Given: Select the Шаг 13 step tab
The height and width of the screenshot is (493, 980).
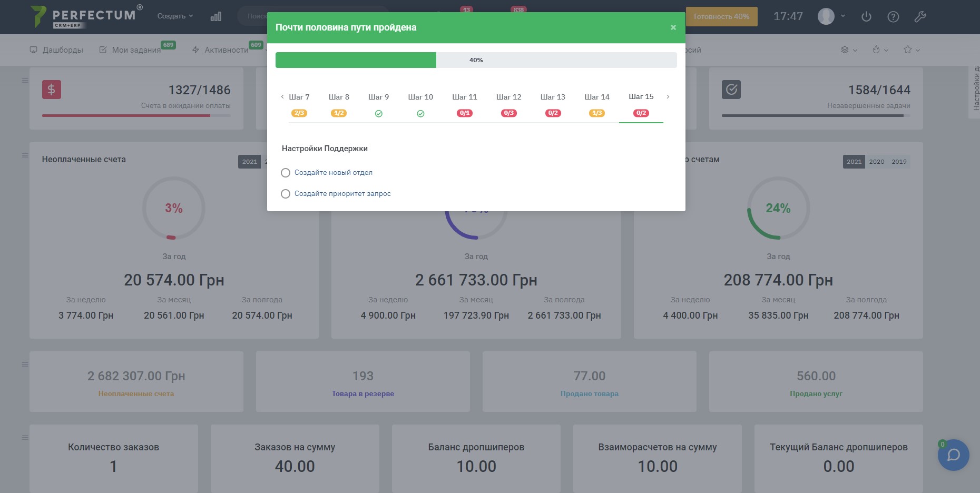Looking at the screenshot, I should [553, 97].
